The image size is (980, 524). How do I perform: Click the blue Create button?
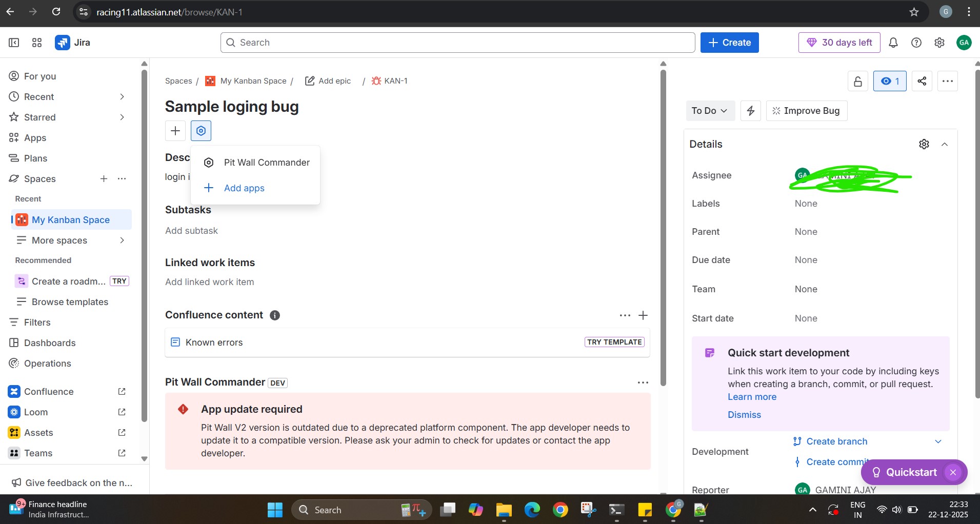[x=729, y=43]
